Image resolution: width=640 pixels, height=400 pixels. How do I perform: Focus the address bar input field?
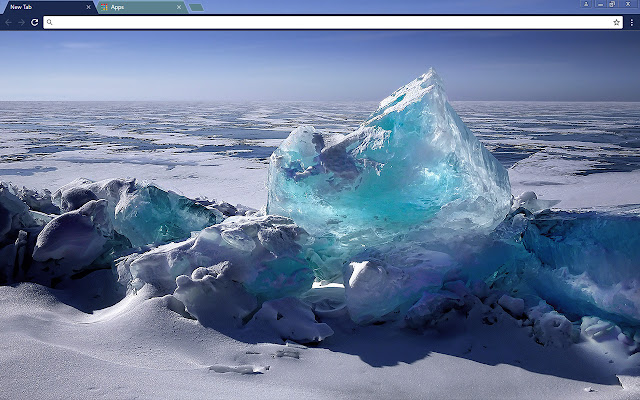[333, 22]
